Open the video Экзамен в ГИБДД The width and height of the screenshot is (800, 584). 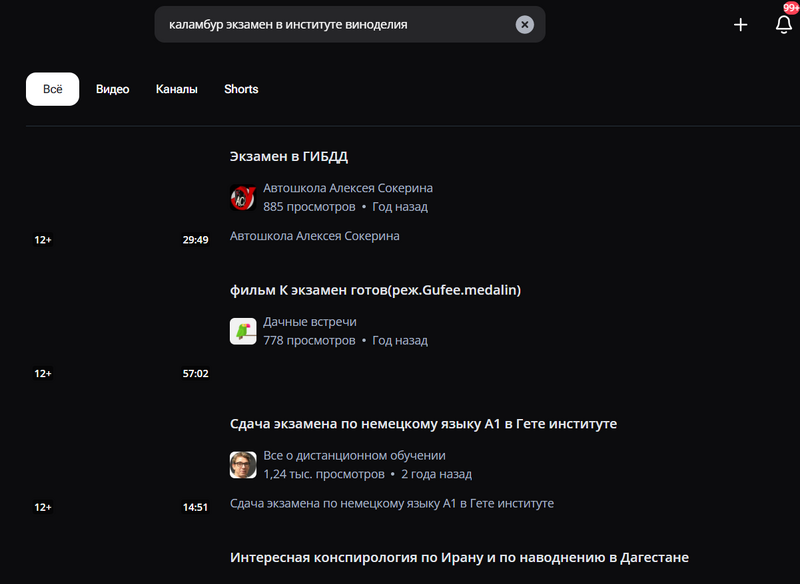[289, 156]
